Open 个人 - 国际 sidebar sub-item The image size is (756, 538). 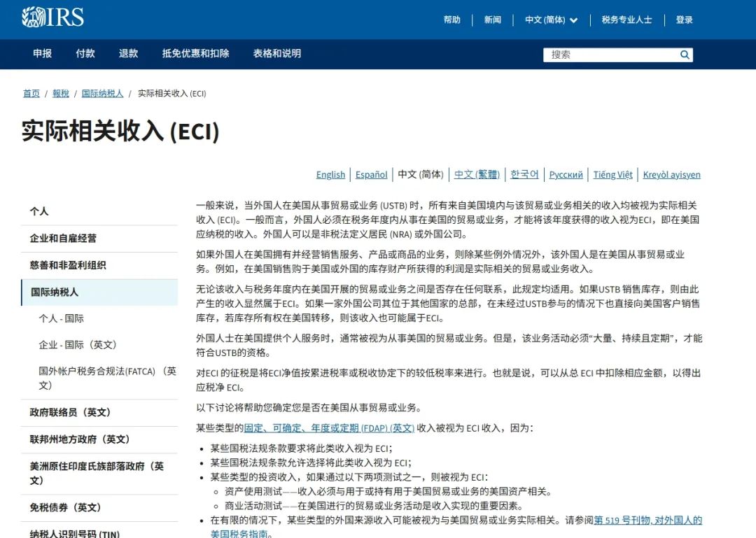[61, 318]
